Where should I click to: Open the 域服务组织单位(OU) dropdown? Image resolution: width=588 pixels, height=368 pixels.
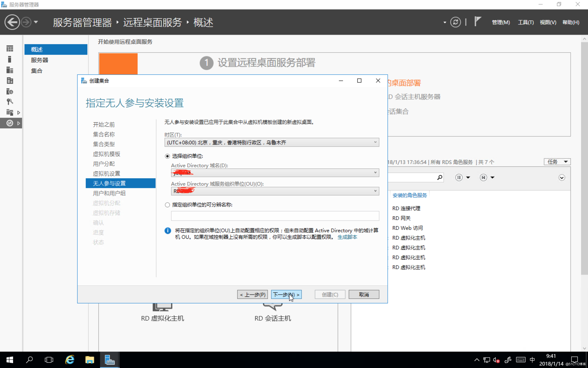(x=275, y=191)
